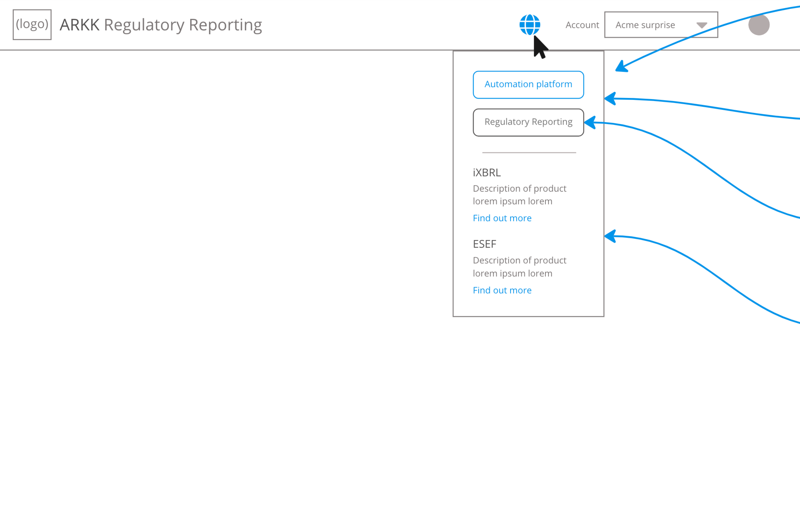The image size is (800, 532).
Task: Click the ESEF product description text
Action: [x=519, y=267]
